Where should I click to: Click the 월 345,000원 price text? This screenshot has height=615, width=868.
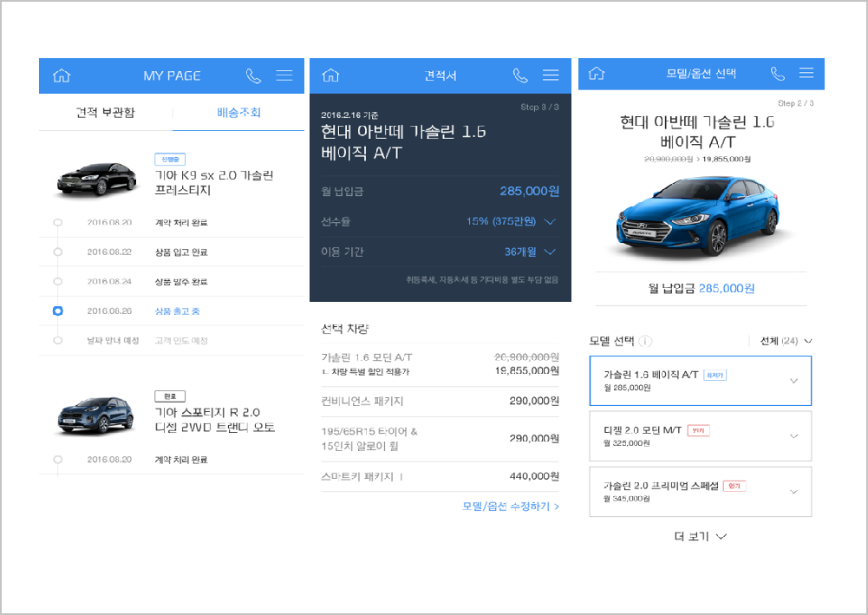[627, 499]
